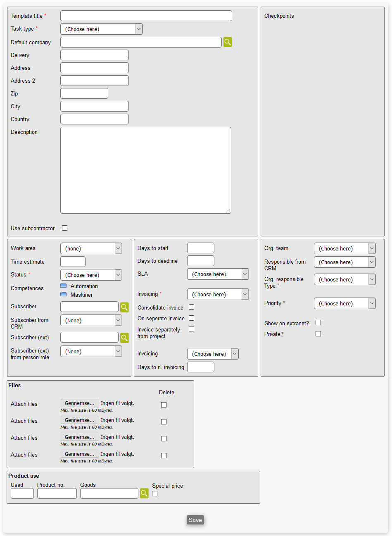Focus the Description text area
This screenshot has height=536, width=392.
(x=145, y=170)
